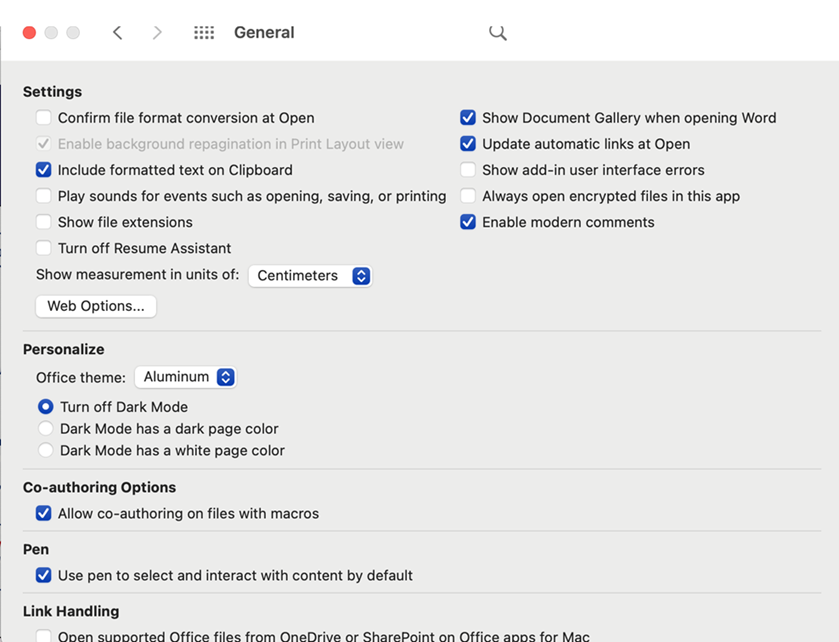The height and width of the screenshot is (642, 839).
Task: Click the search magnifying glass icon
Action: [497, 33]
